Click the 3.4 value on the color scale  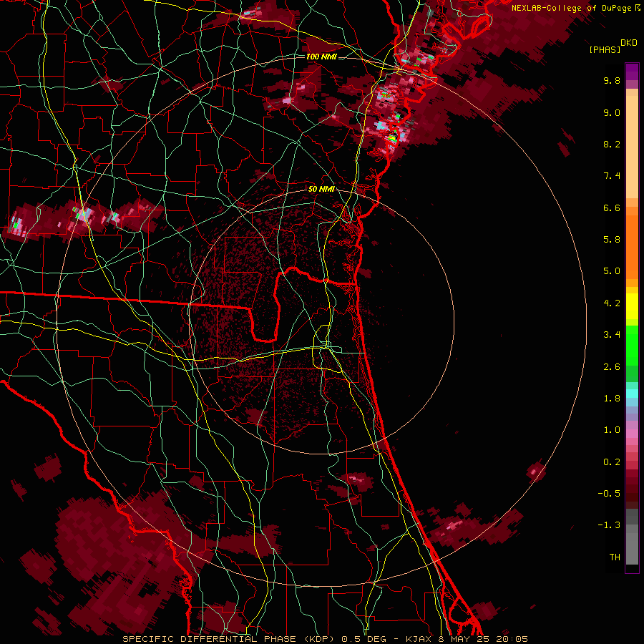click(x=612, y=334)
